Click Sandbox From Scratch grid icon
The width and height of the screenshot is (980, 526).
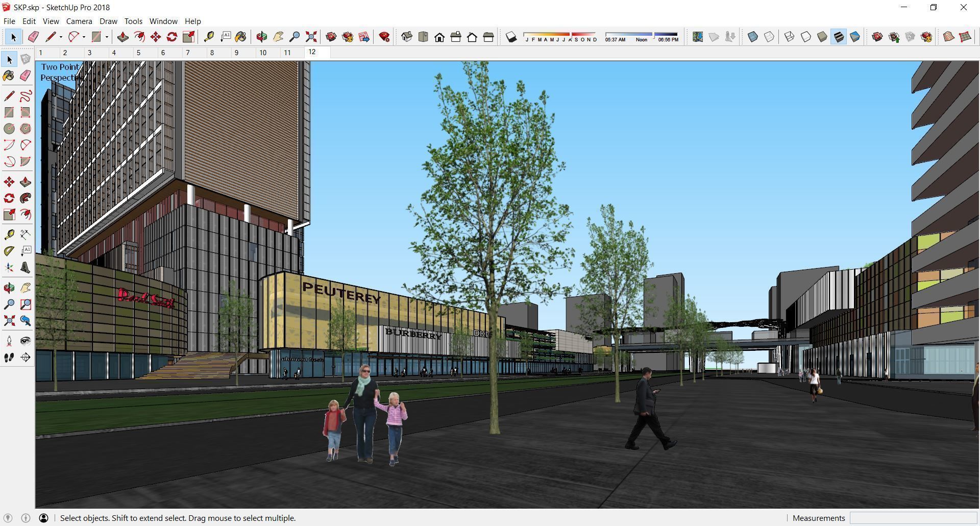965,37
